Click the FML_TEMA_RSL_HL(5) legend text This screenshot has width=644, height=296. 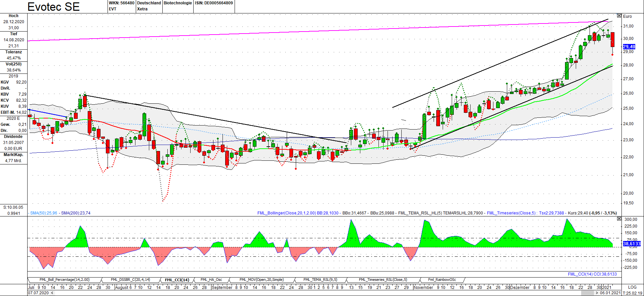420,213
